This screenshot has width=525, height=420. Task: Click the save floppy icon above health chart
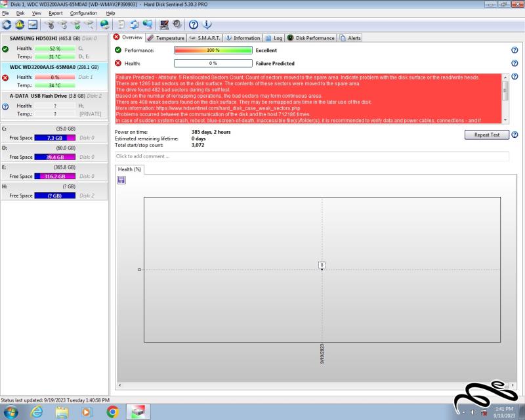(121, 180)
